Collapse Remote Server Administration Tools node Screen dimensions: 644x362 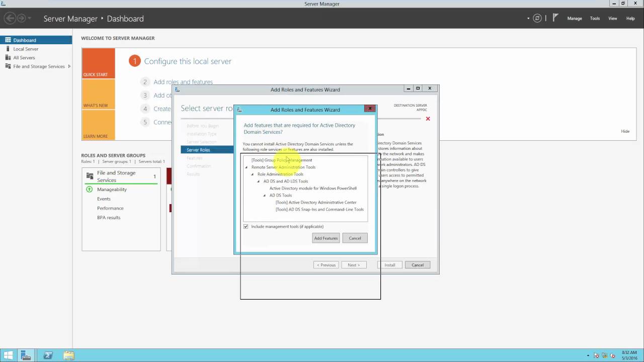click(247, 167)
